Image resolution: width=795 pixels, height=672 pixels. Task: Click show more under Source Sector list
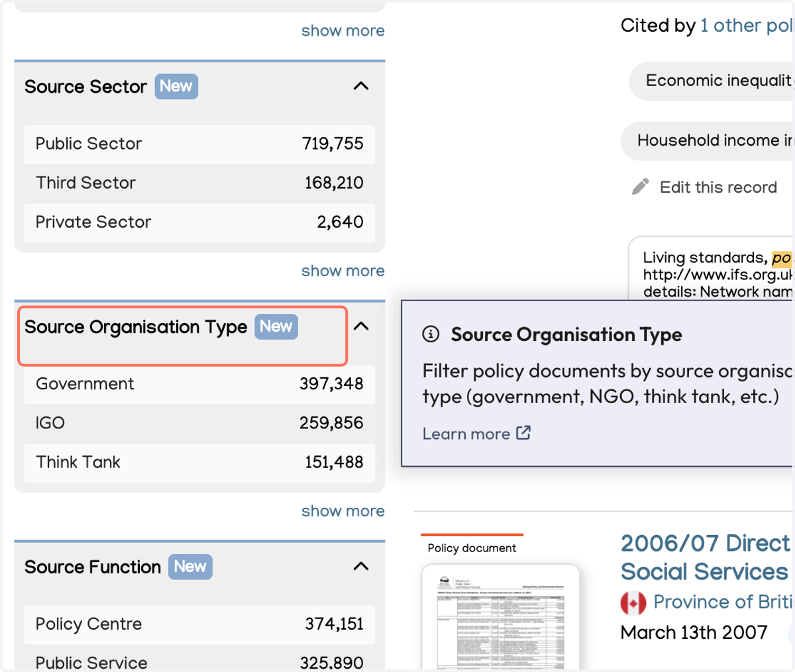[x=343, y=271]
